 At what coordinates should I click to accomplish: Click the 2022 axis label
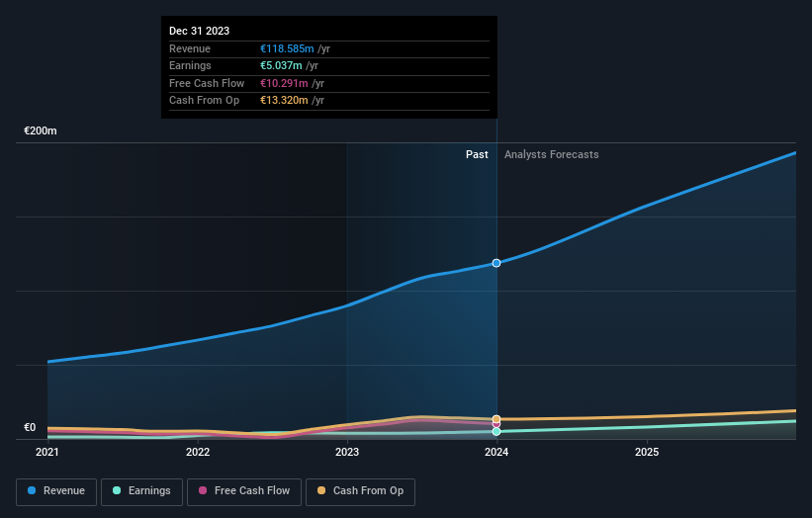point(198,452)
